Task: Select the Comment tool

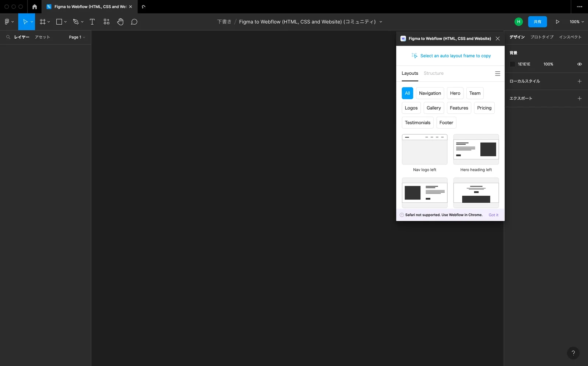Action: coord(134,22)
